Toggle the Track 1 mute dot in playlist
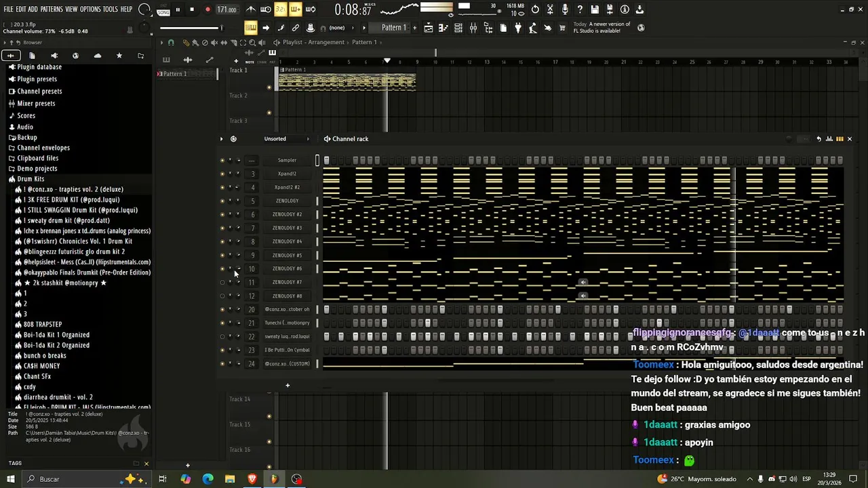This screenshot has height=488, width=868. pyautogui.click(x=269, y=87)
